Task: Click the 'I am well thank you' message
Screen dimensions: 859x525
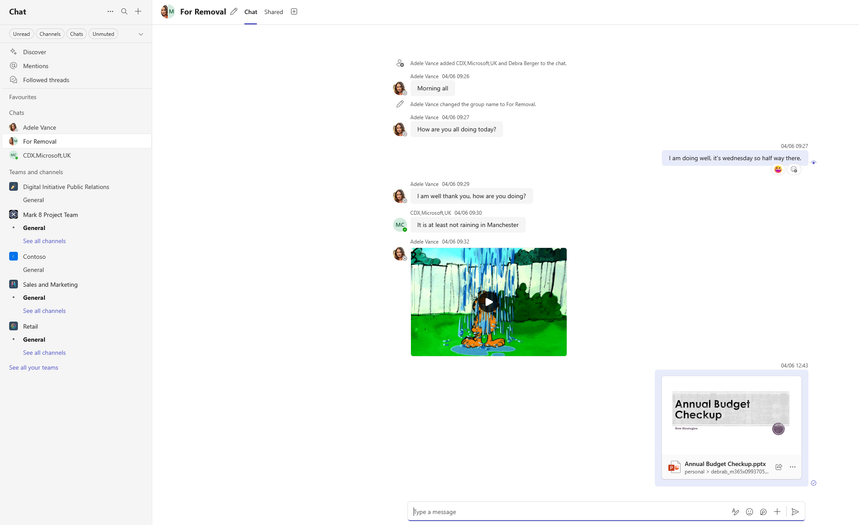Action: (x=471, y=196)
